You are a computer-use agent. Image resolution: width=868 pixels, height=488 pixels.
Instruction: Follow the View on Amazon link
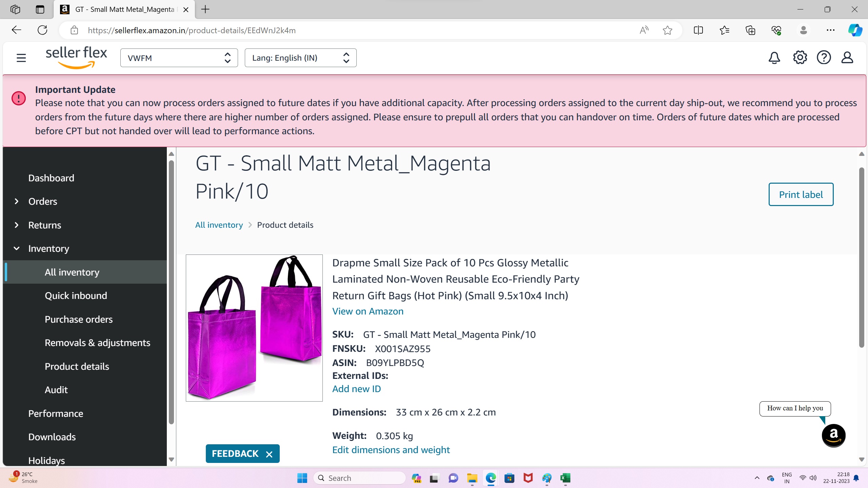pos(368,311)
